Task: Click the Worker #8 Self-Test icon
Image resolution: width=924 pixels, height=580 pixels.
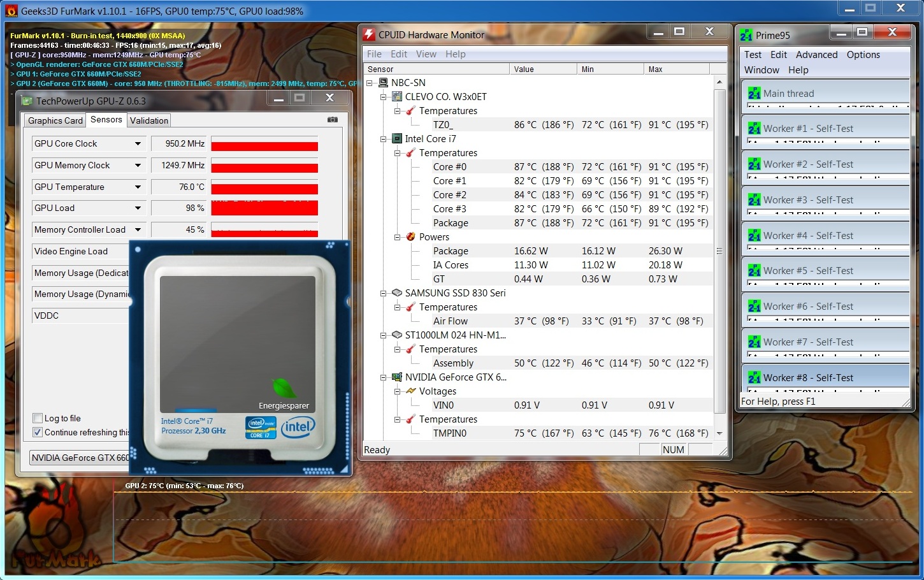Action: 754,377
